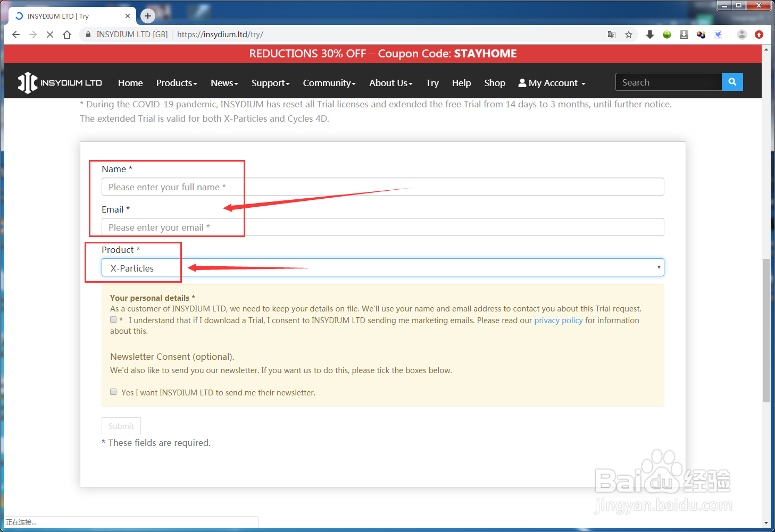Tick the marketing emails consent checkbox

(x=113, y=319)
